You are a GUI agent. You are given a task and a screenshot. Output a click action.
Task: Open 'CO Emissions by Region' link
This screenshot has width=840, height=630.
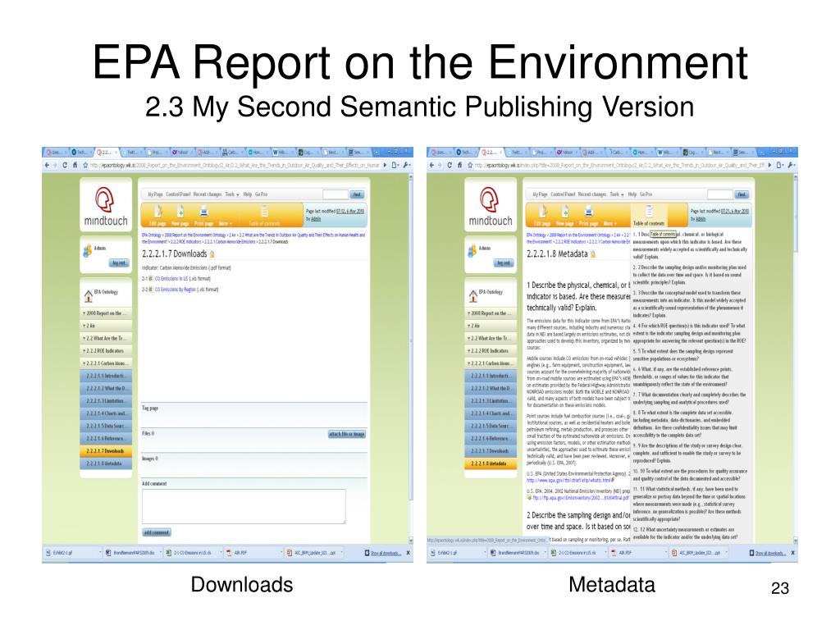point(176,290)
